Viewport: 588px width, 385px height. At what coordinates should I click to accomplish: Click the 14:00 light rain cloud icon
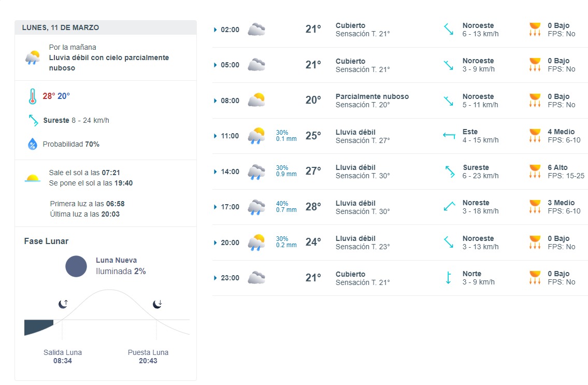pos(256,172)
